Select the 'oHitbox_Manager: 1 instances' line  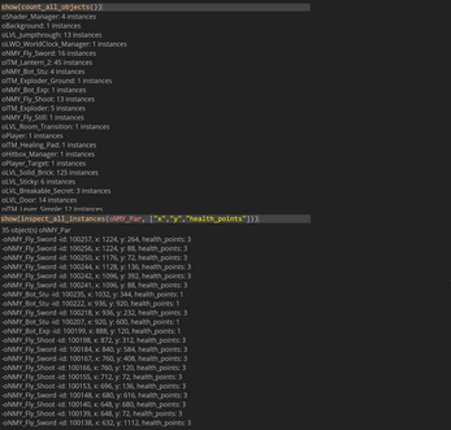[48, 154]
